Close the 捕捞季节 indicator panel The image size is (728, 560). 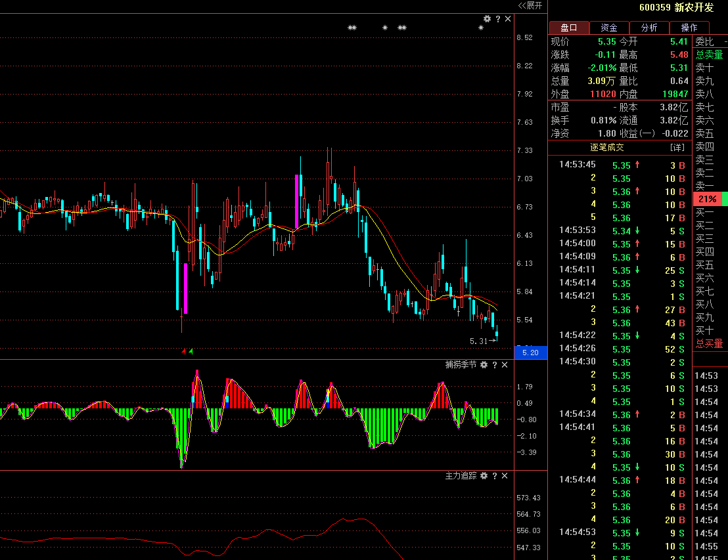[505, 364]
